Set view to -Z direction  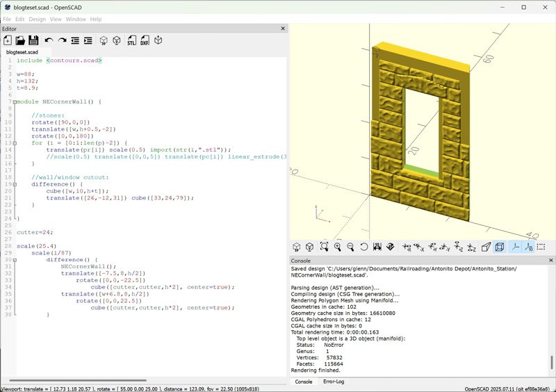pyautogui.click(x=472, y=247)
